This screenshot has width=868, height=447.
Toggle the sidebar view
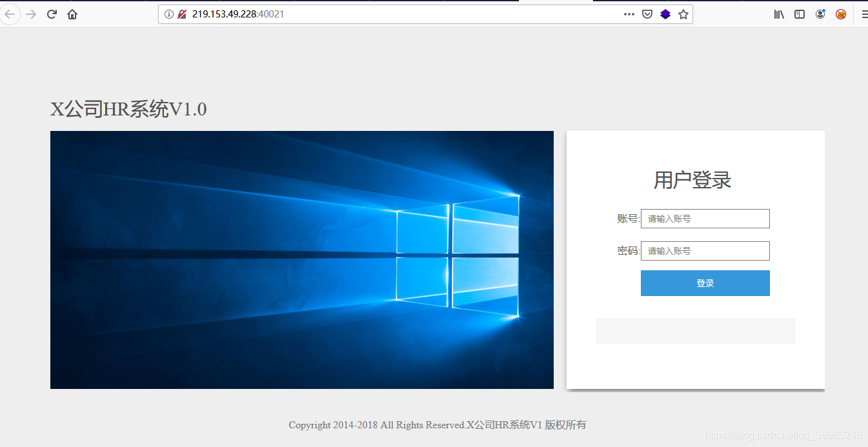800,14
